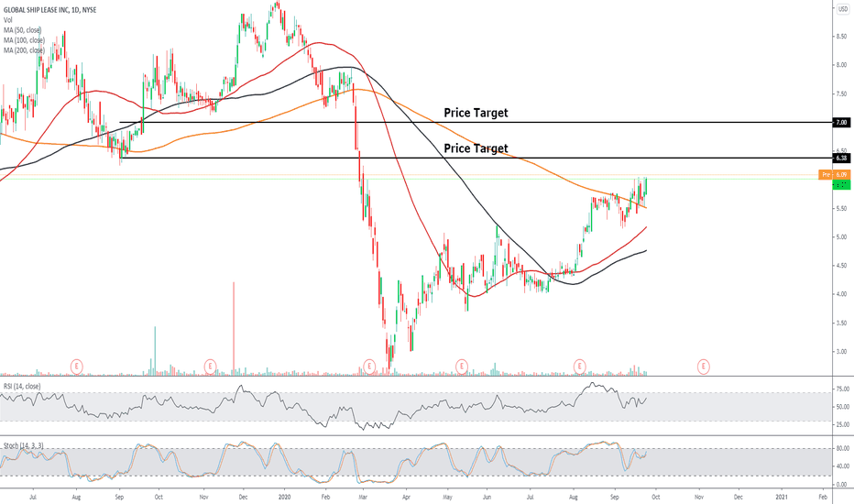854x504 pixels.
Task: Click the orange Pre 6.09 price label
Action: click(x=835, y=175)
